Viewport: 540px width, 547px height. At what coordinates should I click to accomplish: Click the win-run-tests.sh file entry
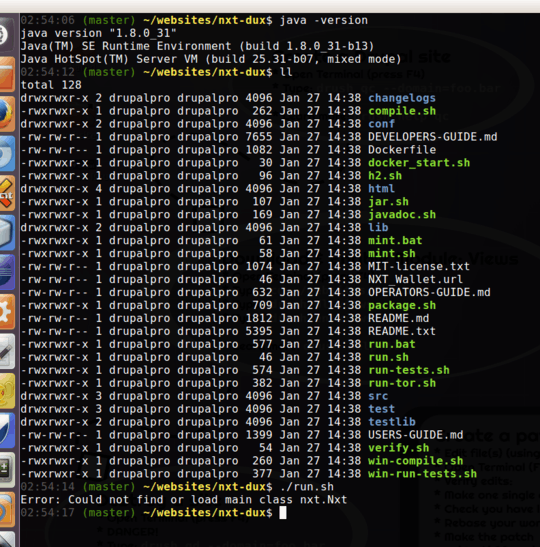tap(422, 474)
